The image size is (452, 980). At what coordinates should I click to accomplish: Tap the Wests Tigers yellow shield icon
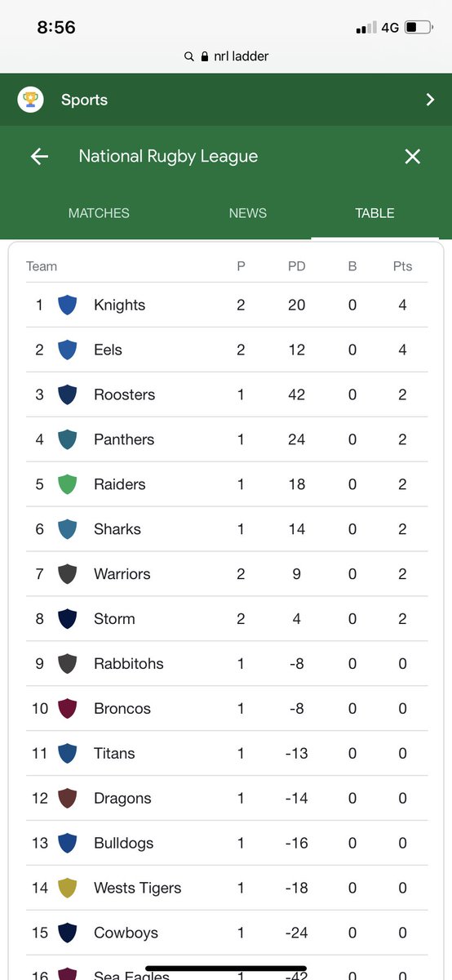click(x=68, y=888)
